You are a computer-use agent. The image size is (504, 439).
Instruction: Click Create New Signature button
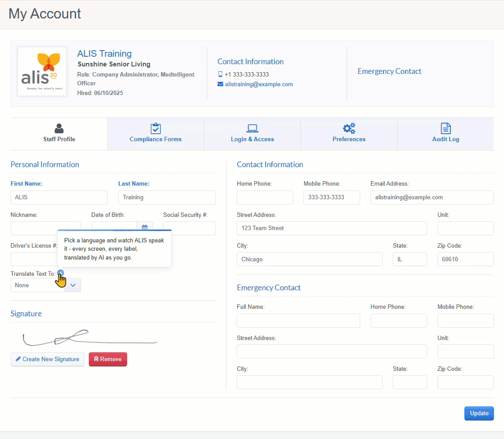47,359
